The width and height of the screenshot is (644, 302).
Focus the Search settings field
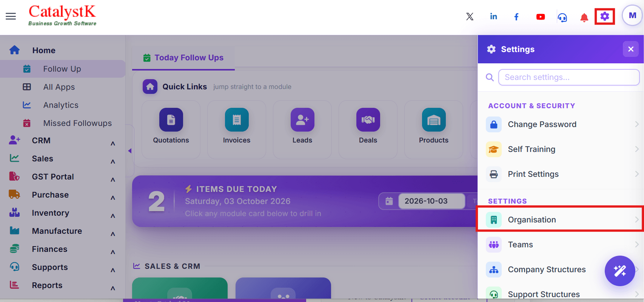(x=569, y=77)
